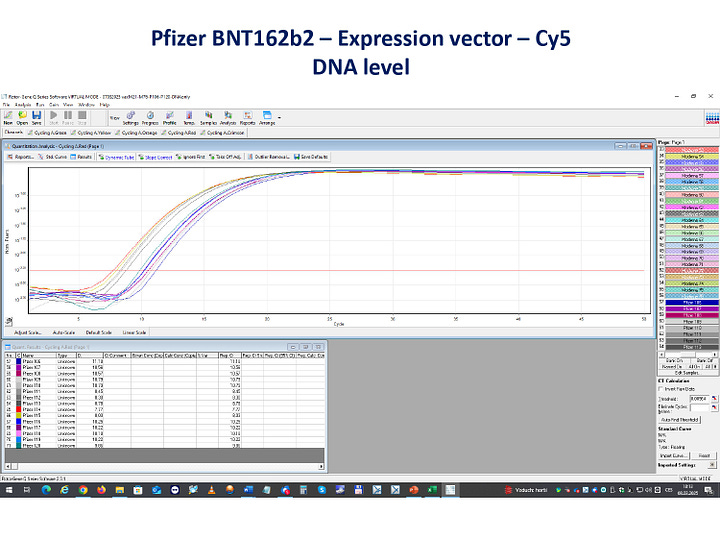Expand the Arrange dropdown arrow

tap(279, 118)
